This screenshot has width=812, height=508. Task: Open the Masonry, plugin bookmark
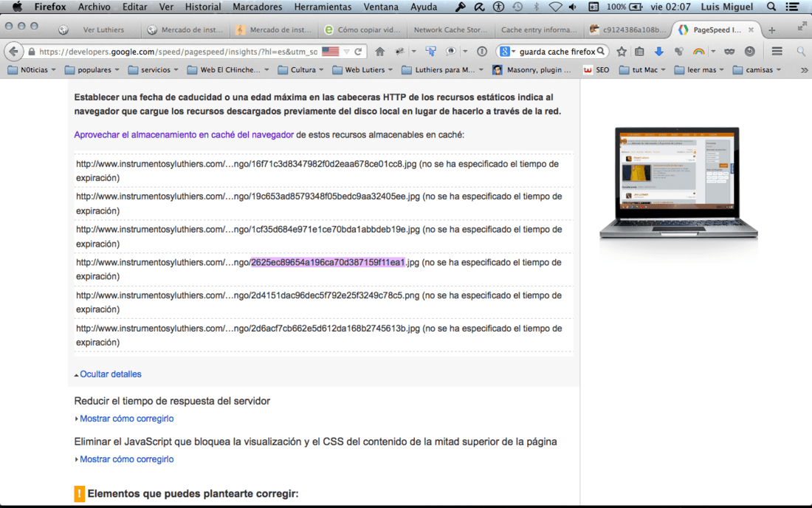pos(531,70)
